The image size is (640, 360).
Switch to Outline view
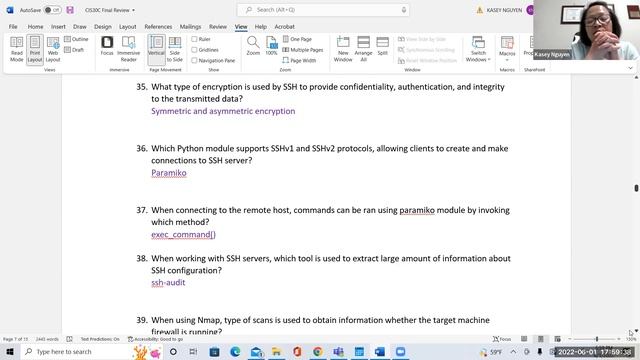pos(76,39)
